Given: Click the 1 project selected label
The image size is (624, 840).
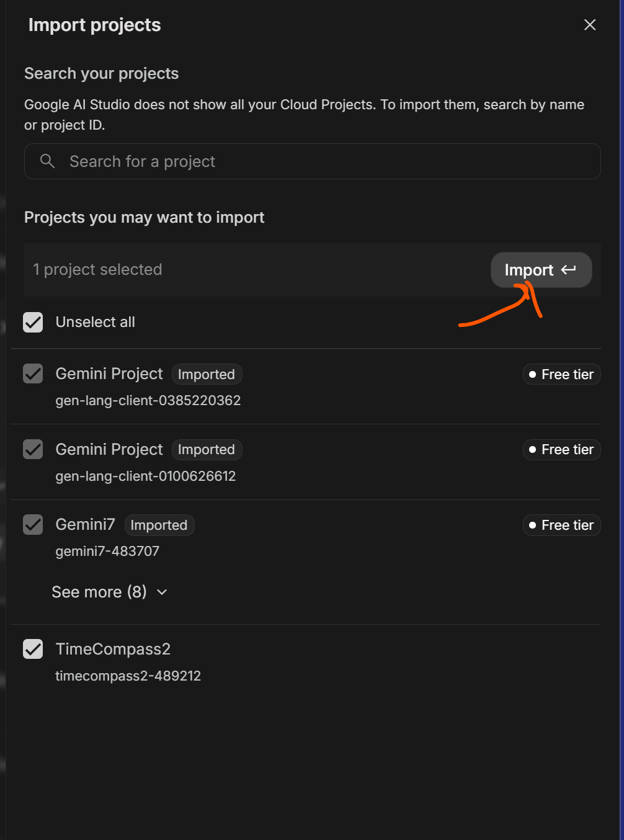Looking at the screenshot, I should point(97,269).
